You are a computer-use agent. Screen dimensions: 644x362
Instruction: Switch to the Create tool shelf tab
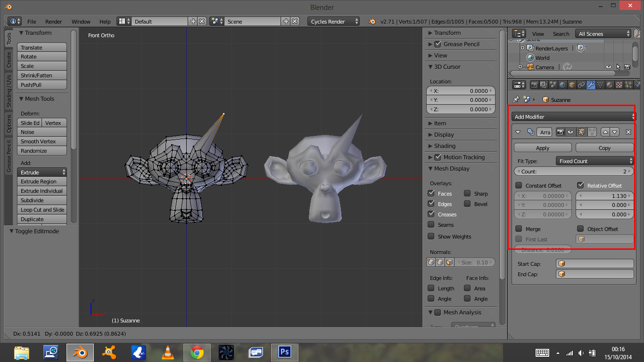pyautogui.click(x=9, y=60)
